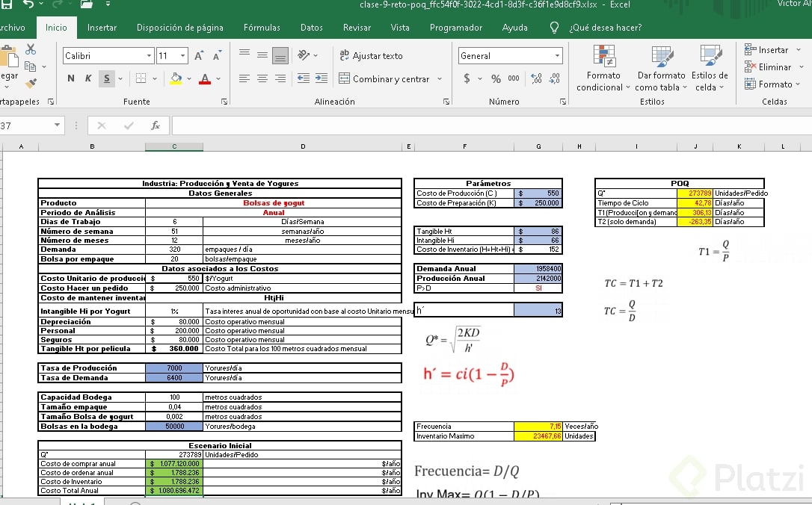Switch to Disposición de página tab

[x=180, y=28]
